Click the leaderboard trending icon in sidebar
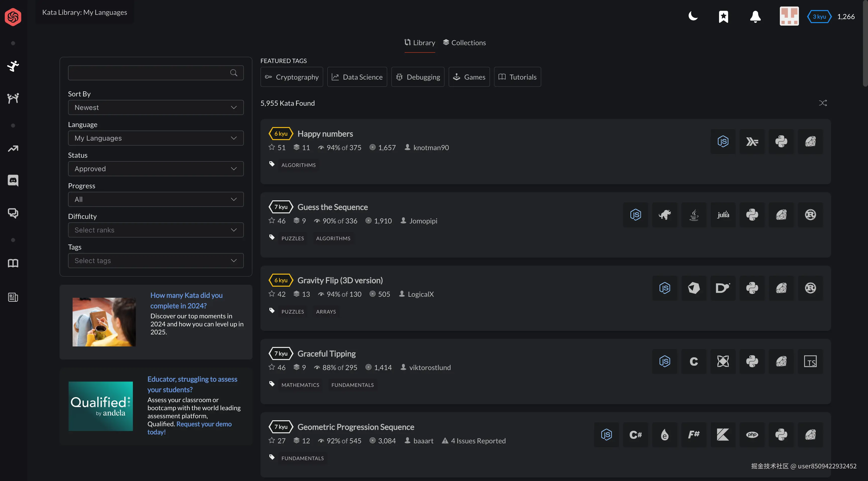Viewport: 868px width, 481px height. (x=13, y=149)
